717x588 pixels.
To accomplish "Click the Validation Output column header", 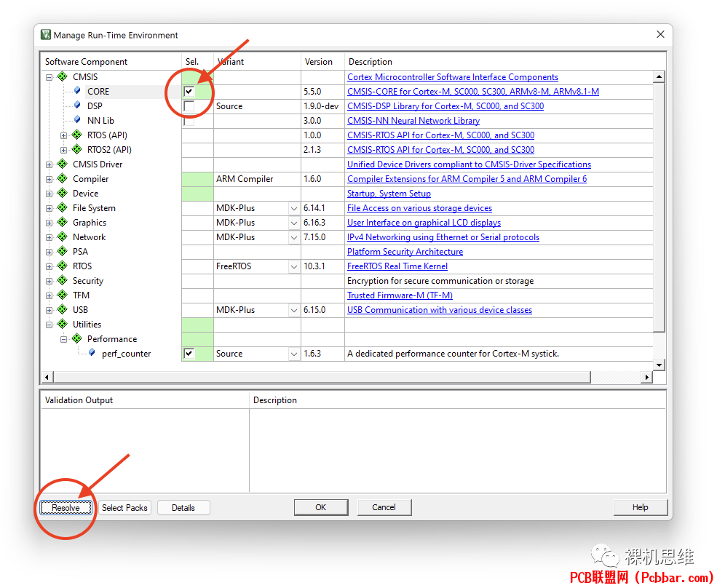I will coord(145,400).
